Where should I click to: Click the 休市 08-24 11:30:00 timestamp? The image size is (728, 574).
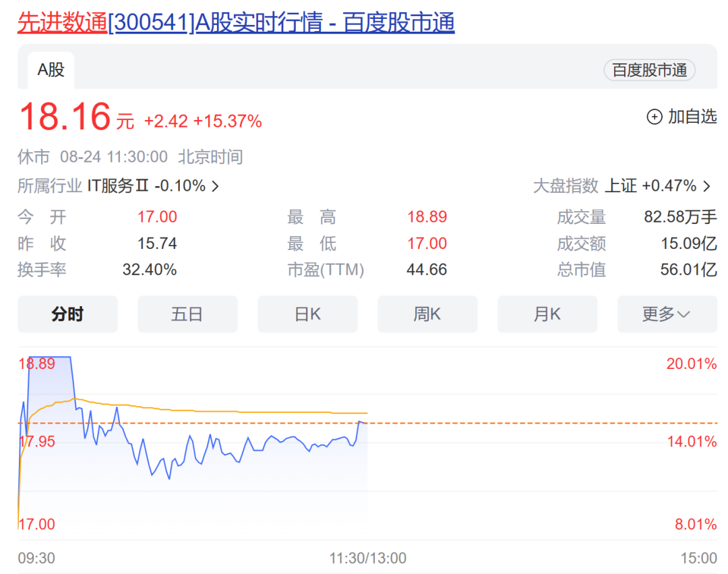pyautogui.click(x=92, y=157)
